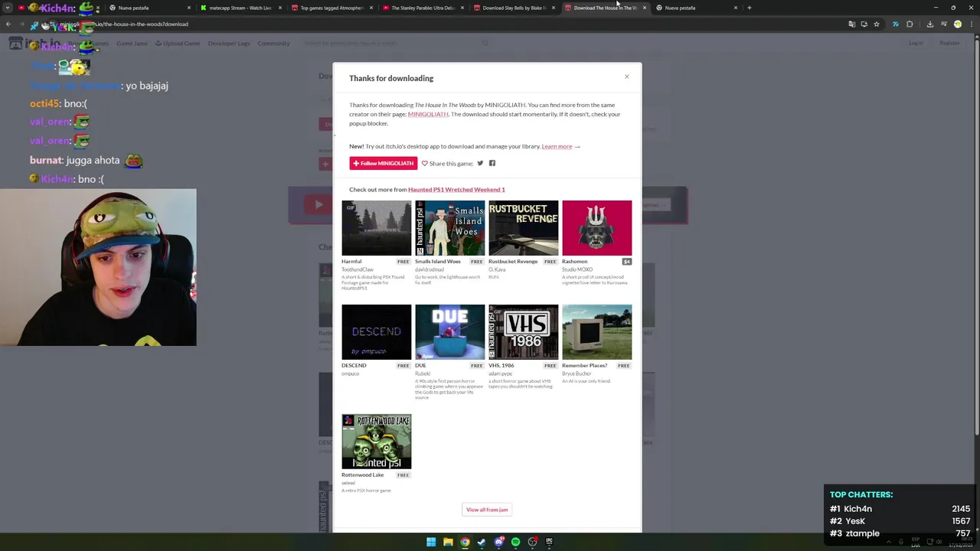Open the Harmful game thumbnail
The image size is (980, 551).
point(376,228)
